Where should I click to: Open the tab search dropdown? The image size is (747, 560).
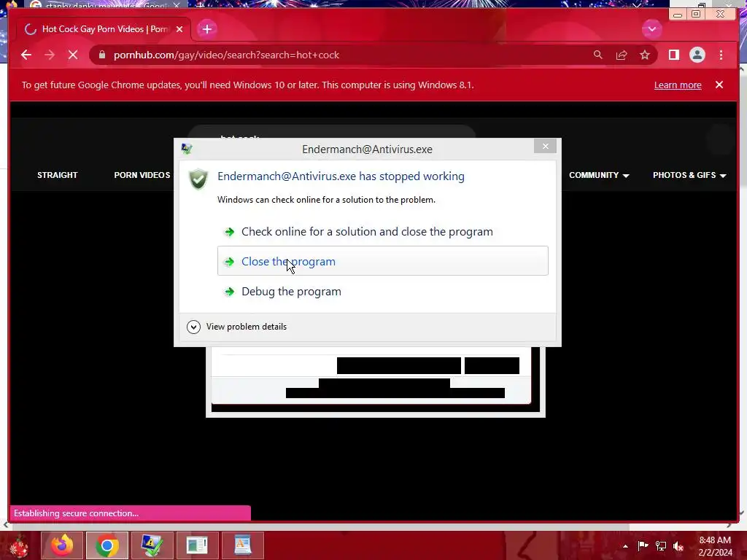pos(651,29)
